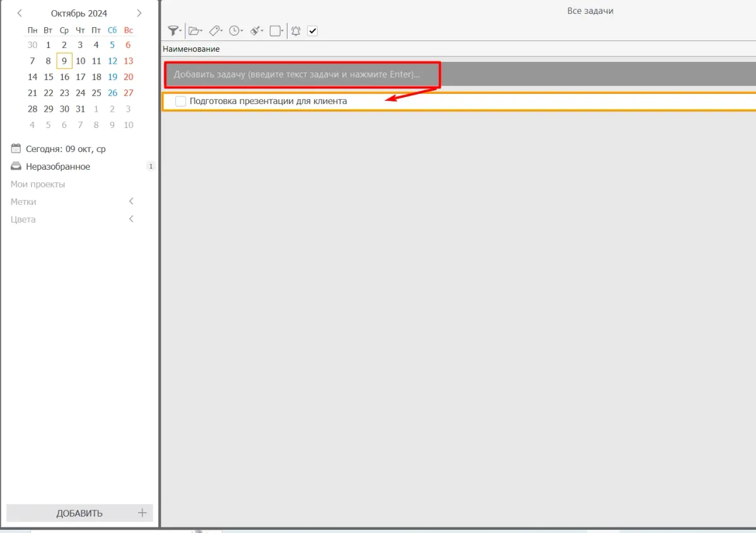This screenshot has width=756, height=533.
Task: Click the tag label icon in toolbar
Action: (215, 31)
